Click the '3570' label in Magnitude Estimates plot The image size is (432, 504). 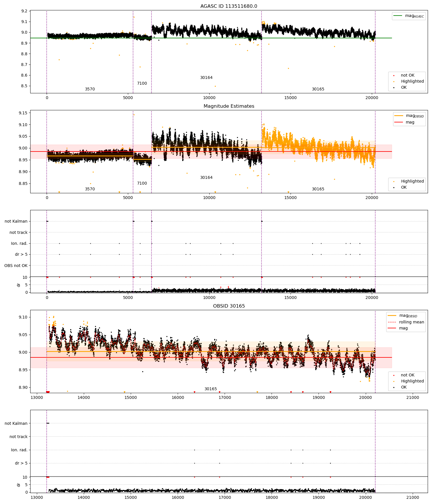pos(90,189)
